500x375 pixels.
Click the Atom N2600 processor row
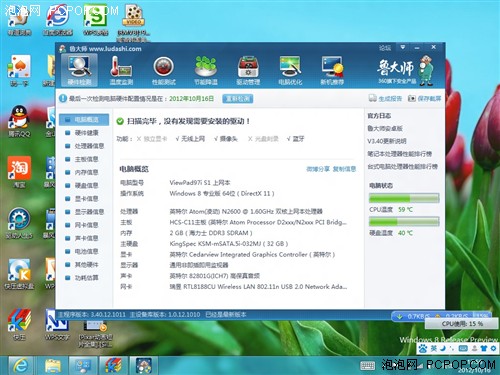(221, 211)
